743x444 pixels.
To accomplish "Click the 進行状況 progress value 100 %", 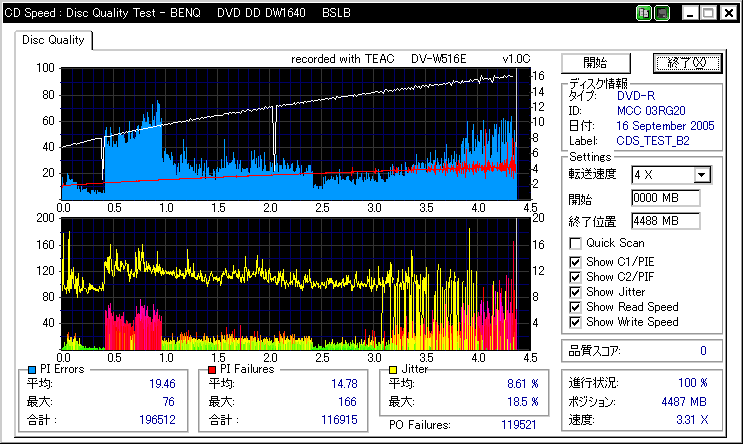I will [x=693, y=383].
